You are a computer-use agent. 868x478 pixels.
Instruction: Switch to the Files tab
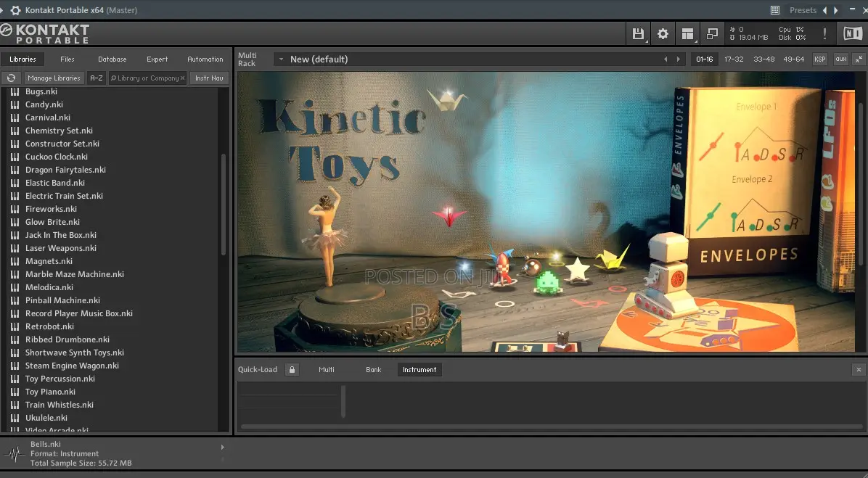[x=67, y=59]
